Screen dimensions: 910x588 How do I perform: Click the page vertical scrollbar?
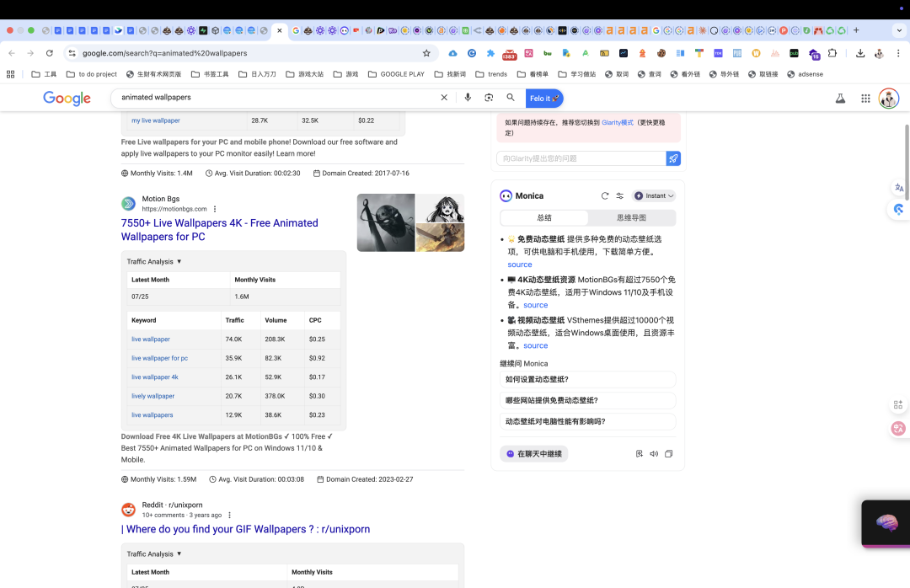point(907,163)
